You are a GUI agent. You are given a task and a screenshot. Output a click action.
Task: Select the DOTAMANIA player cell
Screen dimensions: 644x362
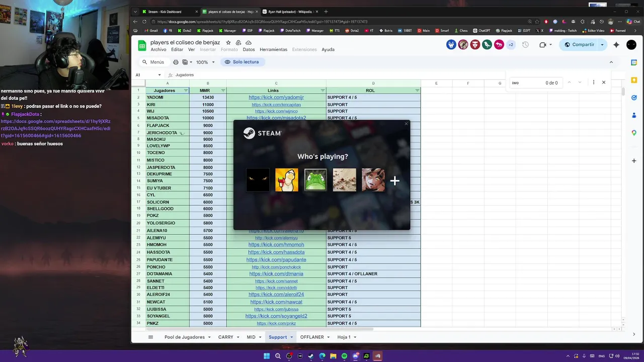pyautogui.click(x=168, y=274)
